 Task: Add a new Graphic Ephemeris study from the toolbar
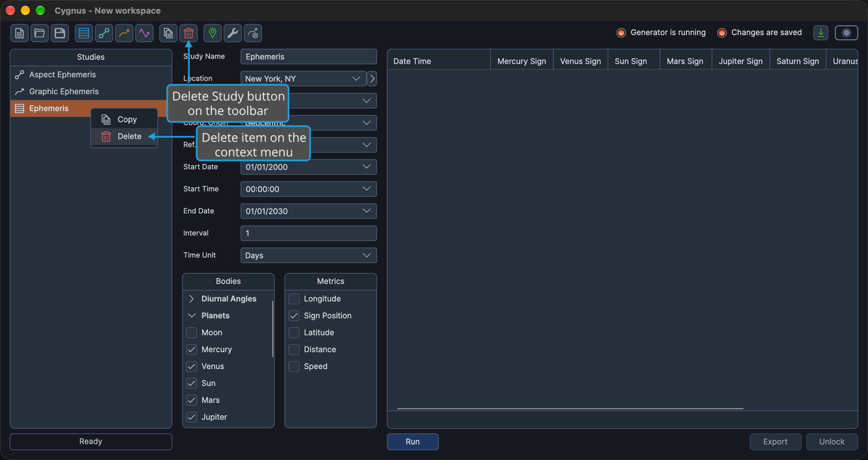coord(124,33)
